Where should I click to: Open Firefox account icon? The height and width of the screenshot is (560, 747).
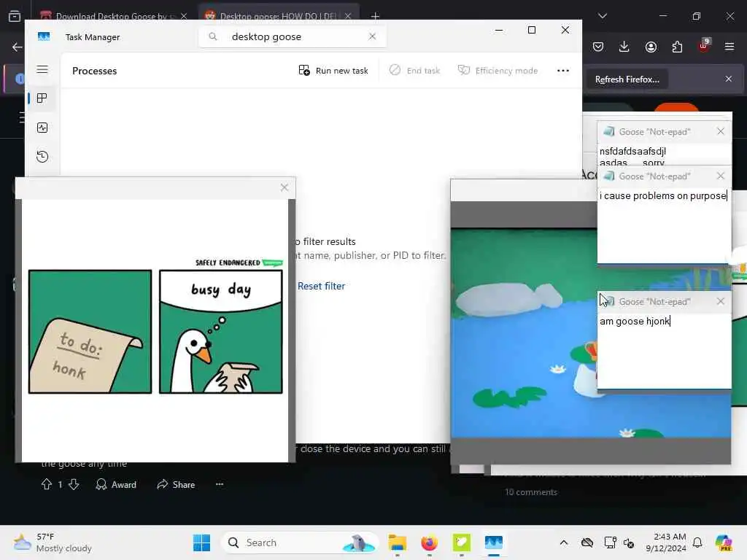click(x=651, y=47)
